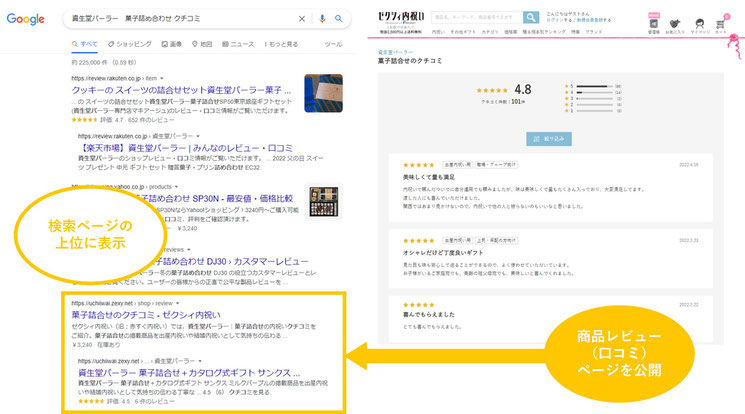The height and width of the screenshot is (414, 745).
Task: Click review title 喜んでもらえました
Action: [429, 314]
